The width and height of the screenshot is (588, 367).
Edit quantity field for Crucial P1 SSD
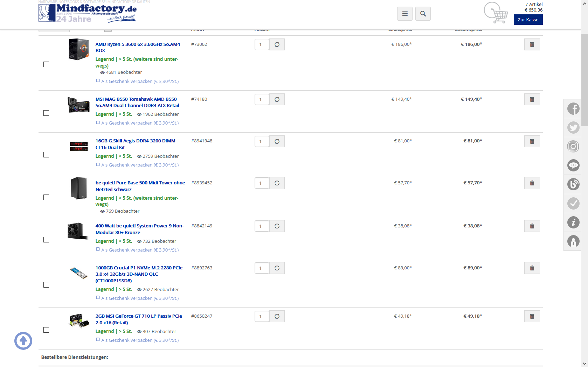262,268
